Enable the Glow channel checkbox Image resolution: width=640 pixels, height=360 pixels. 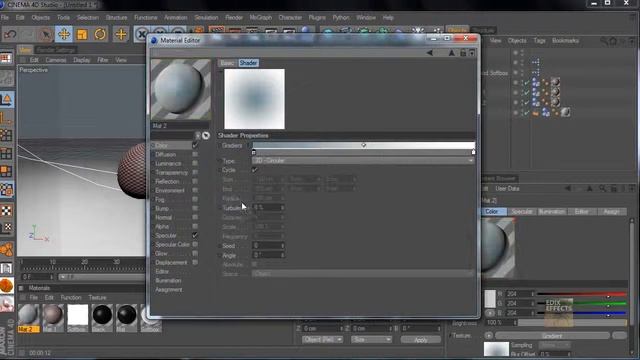click(195, 253)
